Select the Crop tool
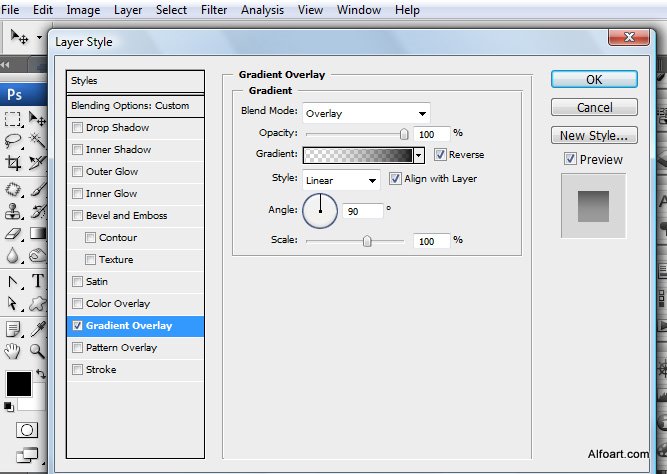This screenshot has height=474, width=667. pos(13,163)
